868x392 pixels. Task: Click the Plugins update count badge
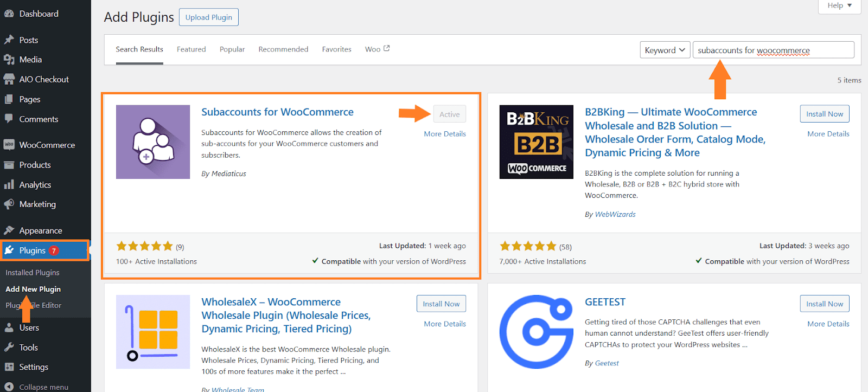[54, 250]
